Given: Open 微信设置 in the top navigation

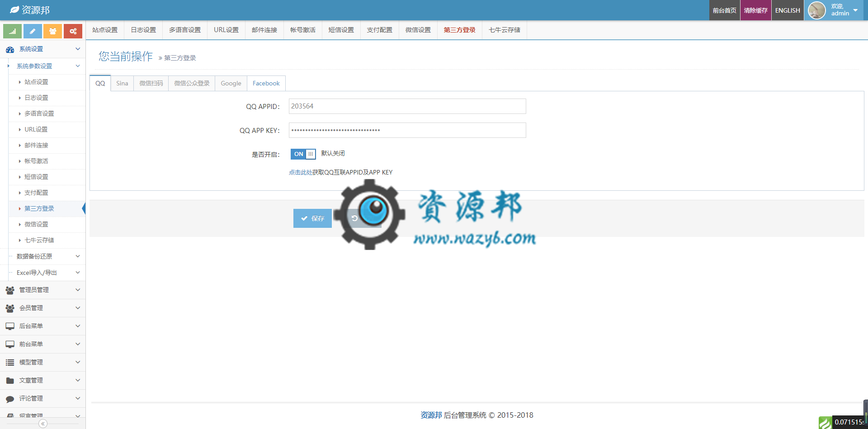Looking at the screenshot, I should [x=418, y=30].
